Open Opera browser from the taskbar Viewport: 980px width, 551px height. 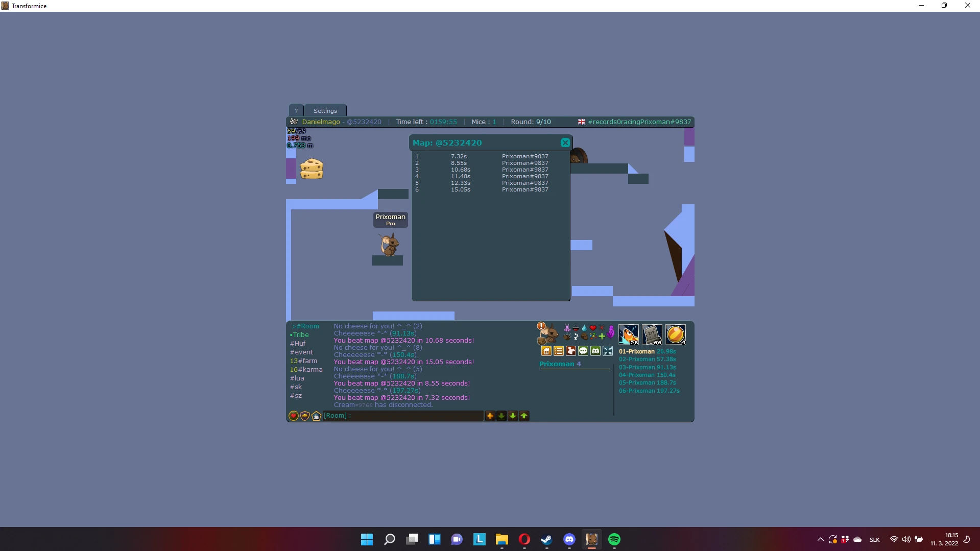[x=524, y=539]
